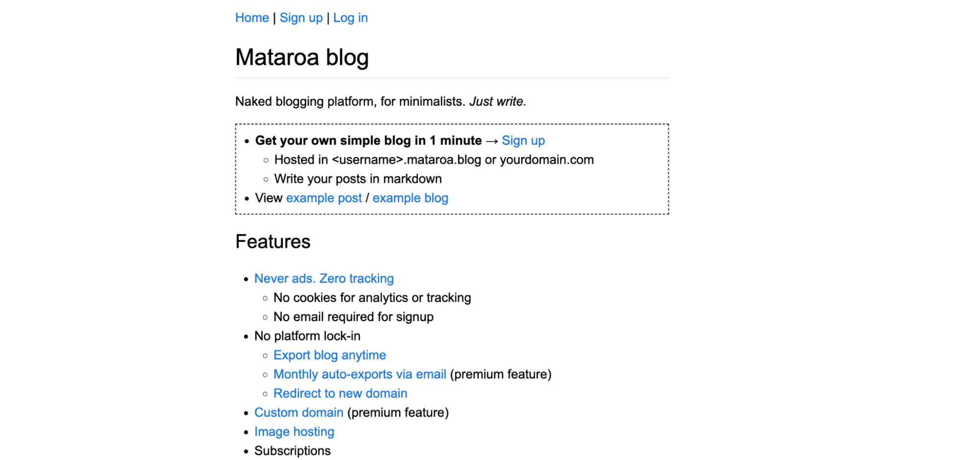Open "Monthly auto-exports via email"
Image resolution: width=980 pixels, height=460 pixels.
click(x=359, y=374)
